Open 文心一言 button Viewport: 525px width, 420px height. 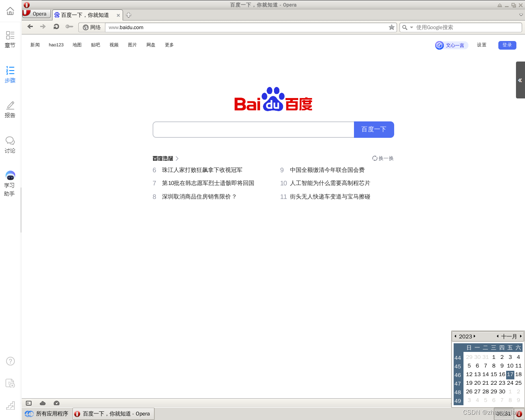[x=451, y=45]
